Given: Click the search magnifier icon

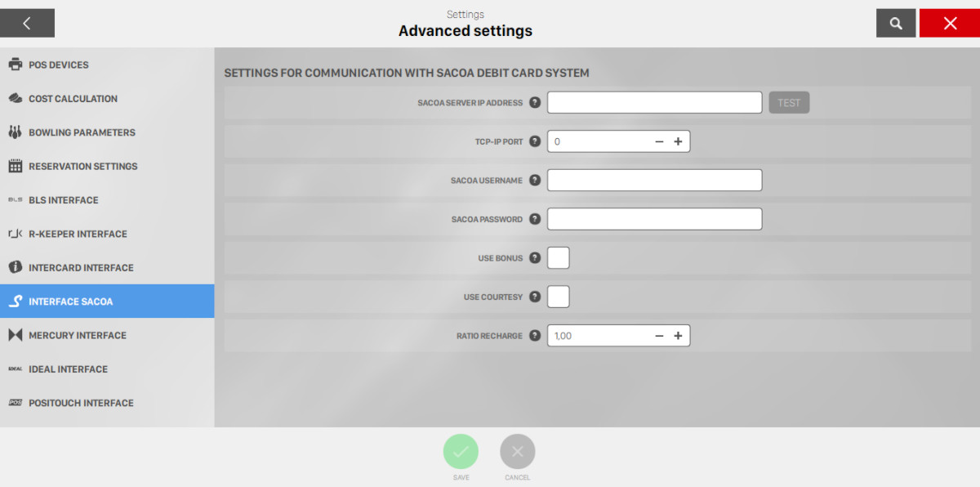Looking at the screenshot, I should tap(896, 24).
